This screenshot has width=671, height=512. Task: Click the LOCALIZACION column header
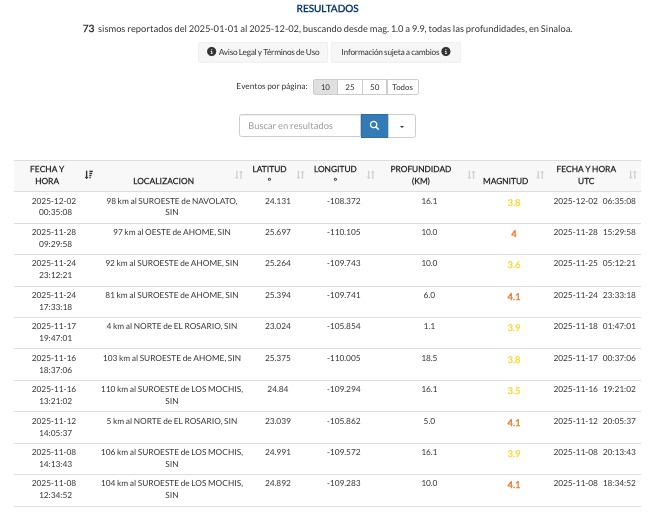(163, 181)
